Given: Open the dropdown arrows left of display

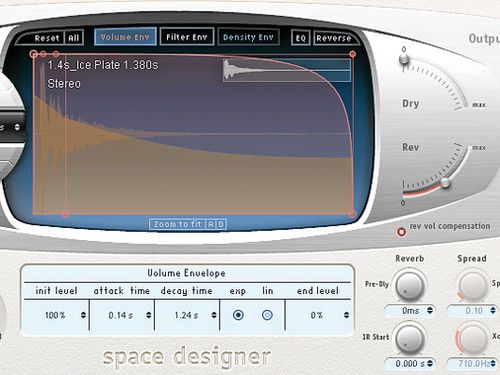Looking at the screenshot, I should (x=17, y=127).
